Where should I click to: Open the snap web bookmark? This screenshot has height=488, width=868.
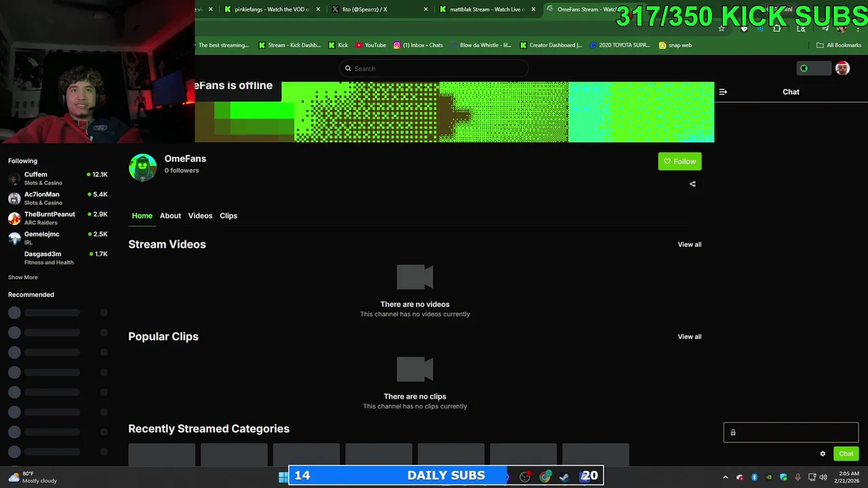click(675, 45)
